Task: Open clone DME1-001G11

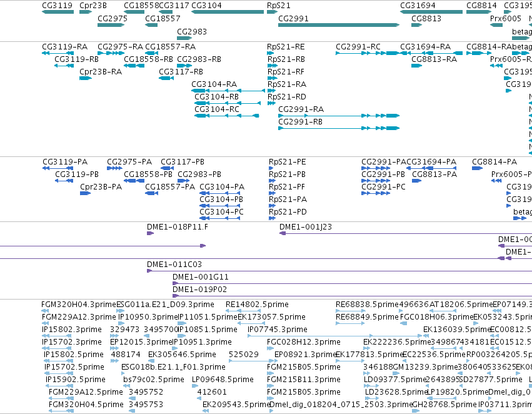Action: [201, 277]
